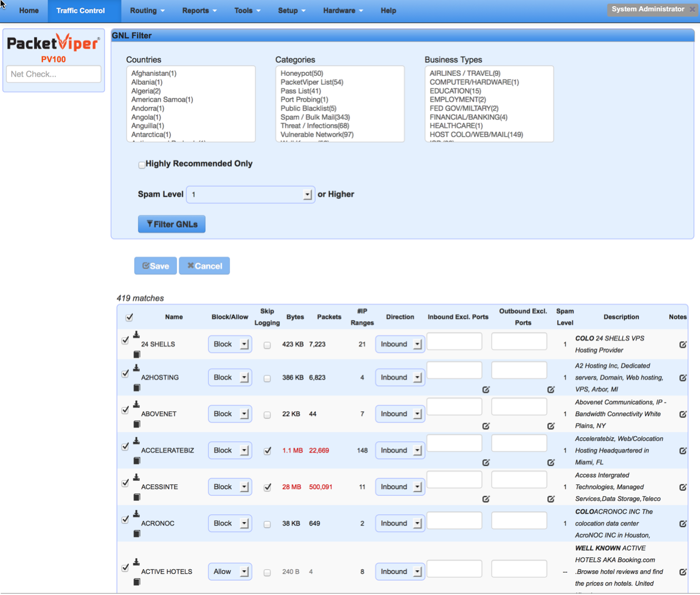Click the download icon above ACESSINTE
Viewport: 700px width, 595px height.
136,477
